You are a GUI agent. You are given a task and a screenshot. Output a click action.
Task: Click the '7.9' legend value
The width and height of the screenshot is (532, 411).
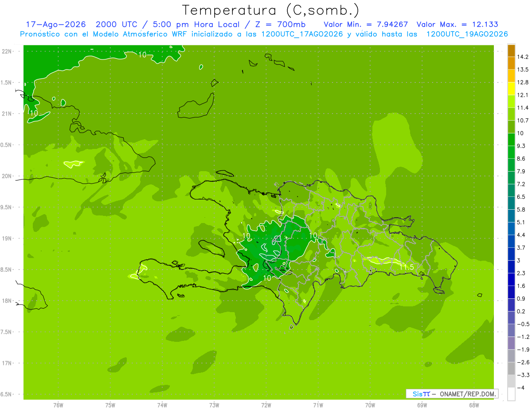pyautogui.click(x=521, y=171)
